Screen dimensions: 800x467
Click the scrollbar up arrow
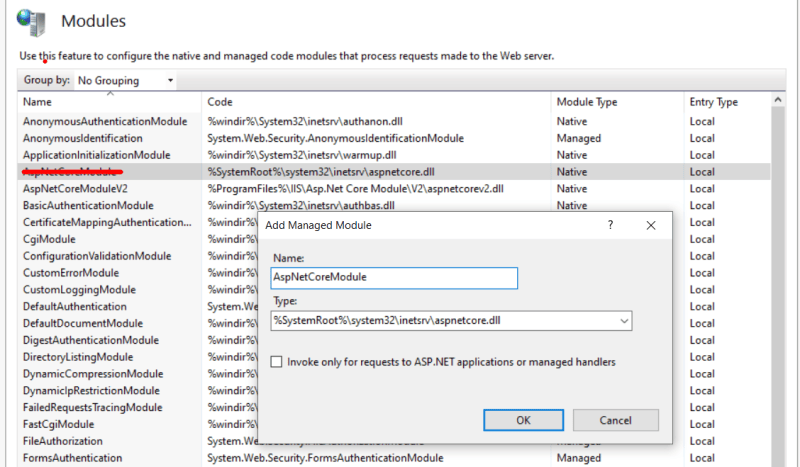pyautogui.click(x=778, y=100)
